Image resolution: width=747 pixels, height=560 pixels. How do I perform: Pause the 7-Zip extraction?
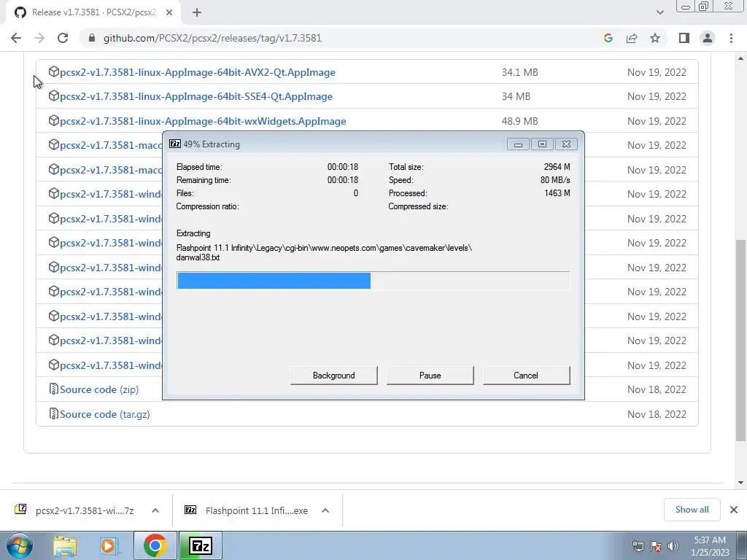pyautogui.click(x=430, y=376)
